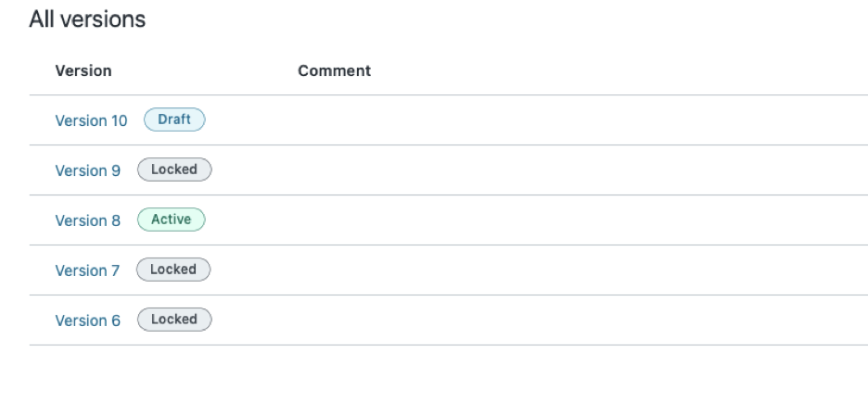Click the Locked badge beside Version 6

(x=174, y=320)
